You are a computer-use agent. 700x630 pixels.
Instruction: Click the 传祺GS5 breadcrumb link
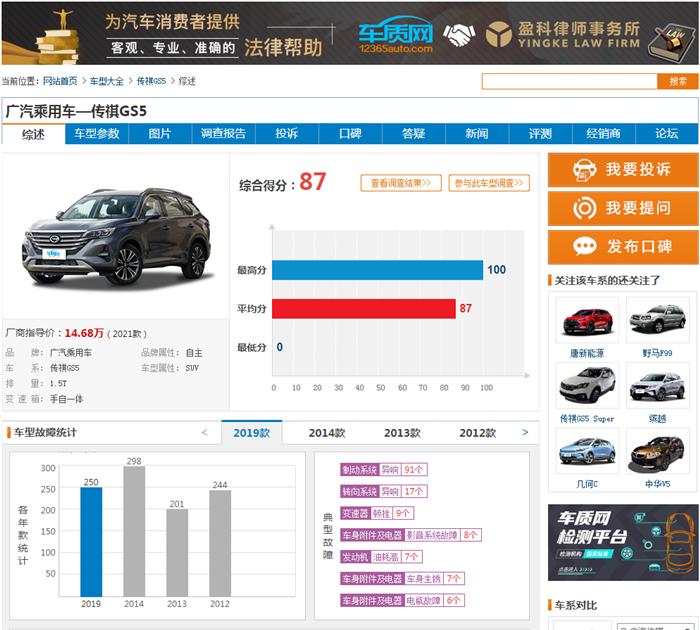point(151,81)
